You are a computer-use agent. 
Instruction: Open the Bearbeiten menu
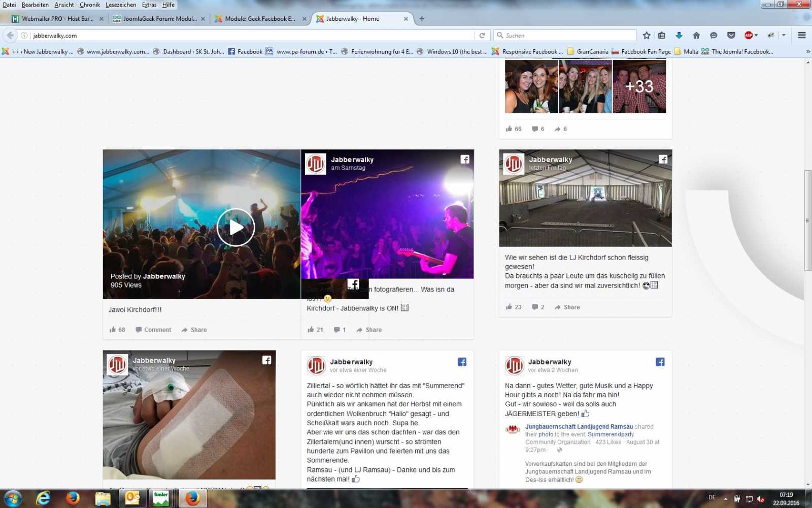click(x=35, y=5)
